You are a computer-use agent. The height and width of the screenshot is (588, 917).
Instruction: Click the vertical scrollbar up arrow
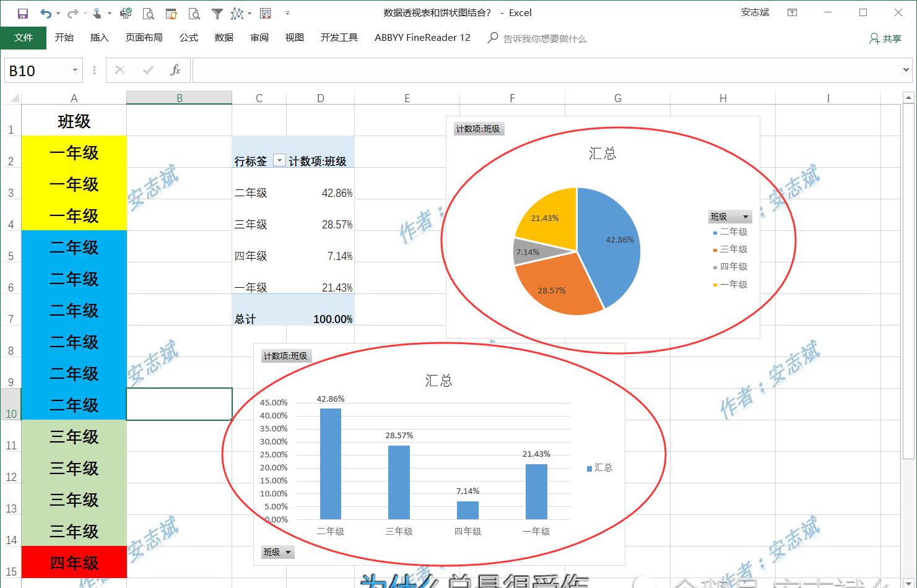click(909, 97)
